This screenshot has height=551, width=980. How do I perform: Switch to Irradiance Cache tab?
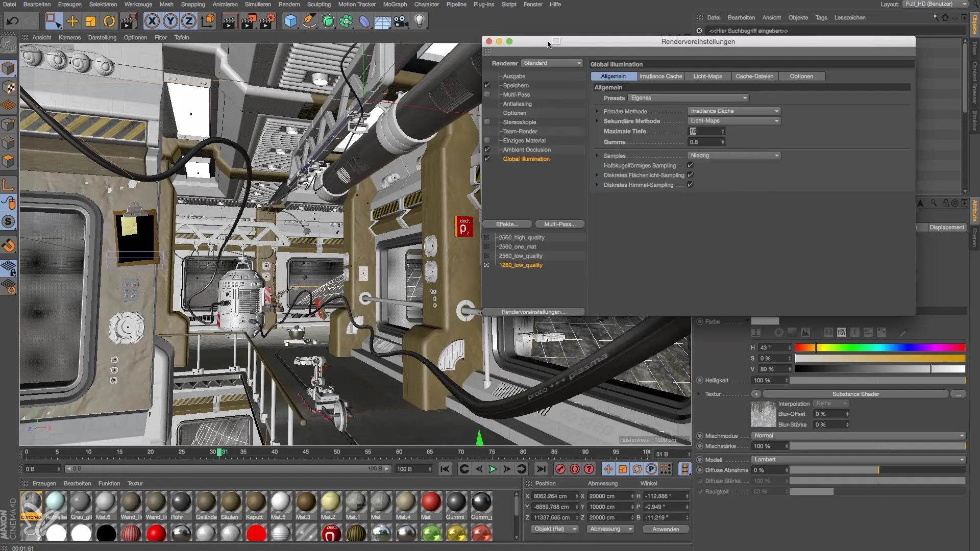pos(660,77)
